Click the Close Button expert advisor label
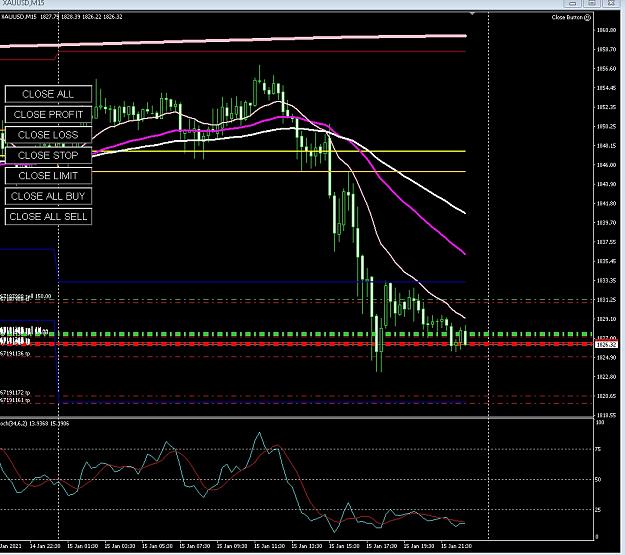This screenshot has height=555, width=625. tap(567, 17)
